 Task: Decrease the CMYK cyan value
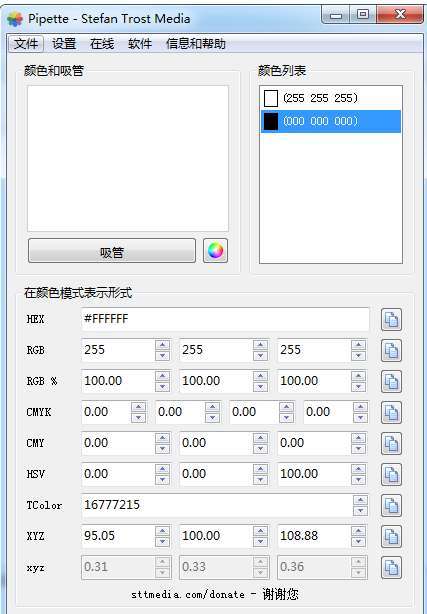pos(138,418)
